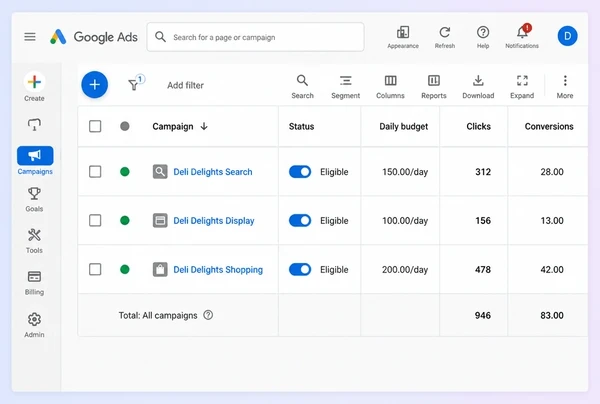Screen dimensions: 600x404
Task: Click the Display campaign type icon
Action: tap(160, 220)
